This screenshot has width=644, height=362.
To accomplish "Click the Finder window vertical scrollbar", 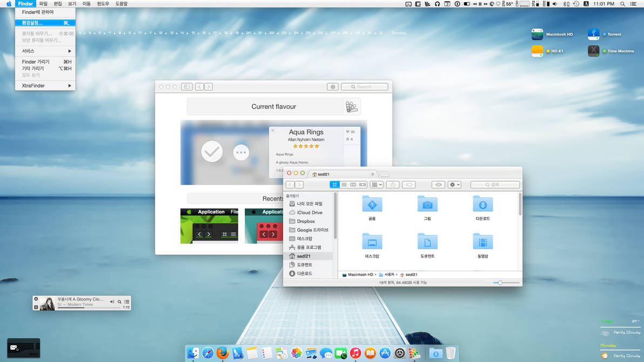I will tap(520, 204).
